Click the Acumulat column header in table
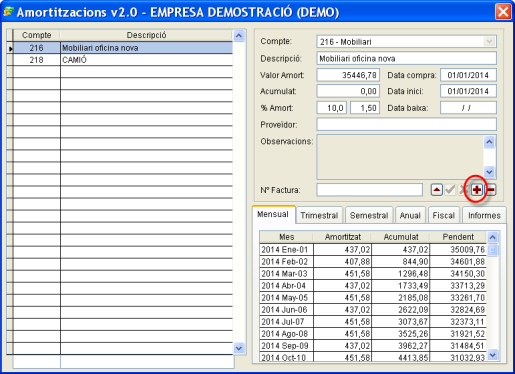Image resolution: width=515 pixels, height=374 pixels. point(401,237)
